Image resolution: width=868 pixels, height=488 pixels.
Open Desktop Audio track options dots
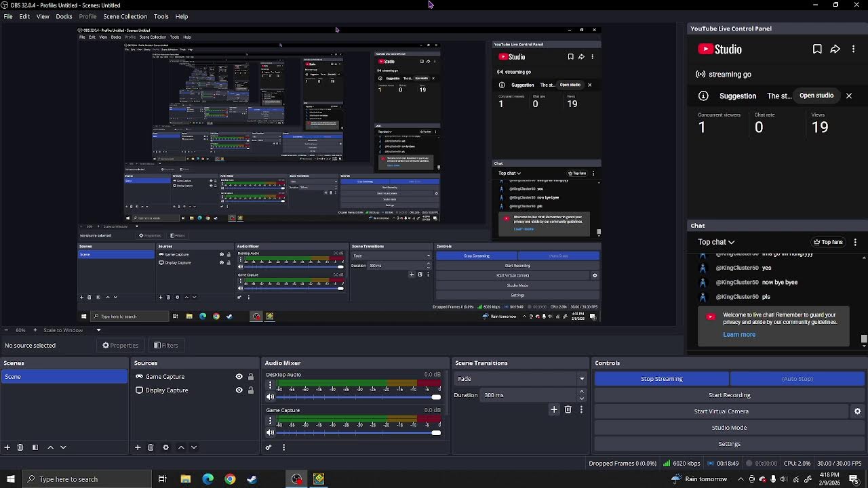pyautogui.click(x=270, y=386)
